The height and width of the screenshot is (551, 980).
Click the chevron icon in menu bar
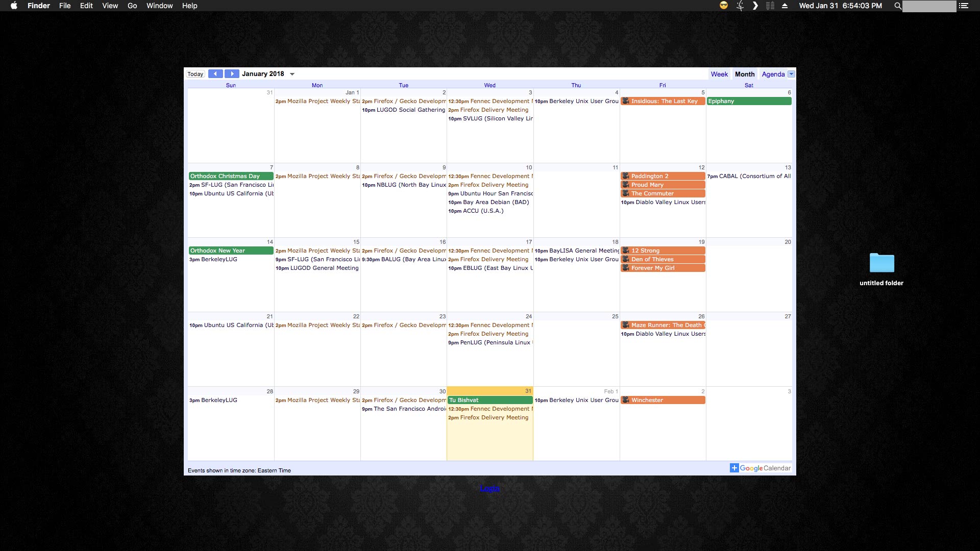755,6
